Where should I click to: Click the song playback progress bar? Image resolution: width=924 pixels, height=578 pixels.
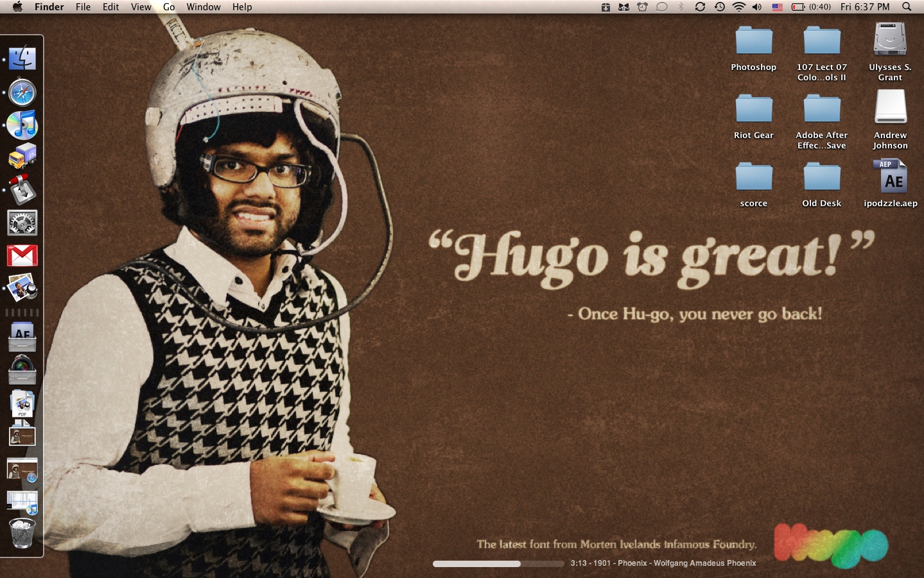click(498, 564)
